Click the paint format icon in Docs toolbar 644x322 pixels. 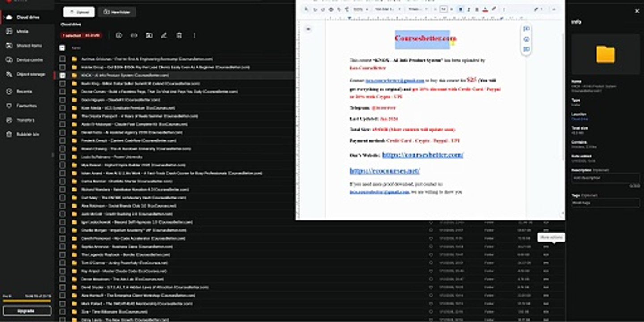click(347, 9)
